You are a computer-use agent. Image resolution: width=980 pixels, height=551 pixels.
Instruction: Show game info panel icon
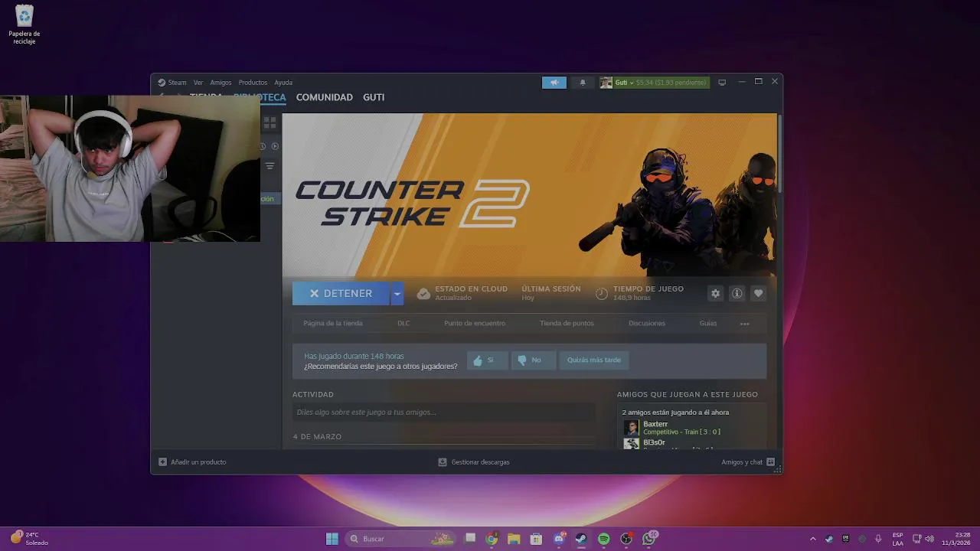coord(737,293)
